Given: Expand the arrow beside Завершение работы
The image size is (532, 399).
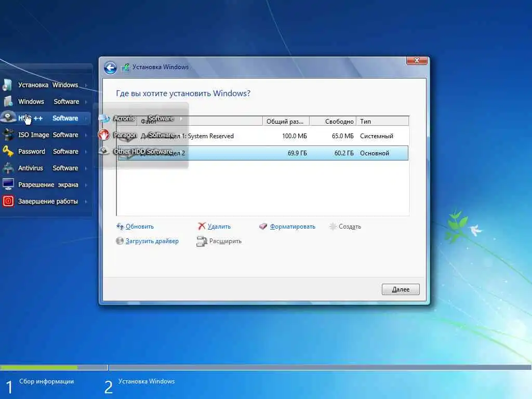Looking at the screenshot, I should (x=86, y=202).
